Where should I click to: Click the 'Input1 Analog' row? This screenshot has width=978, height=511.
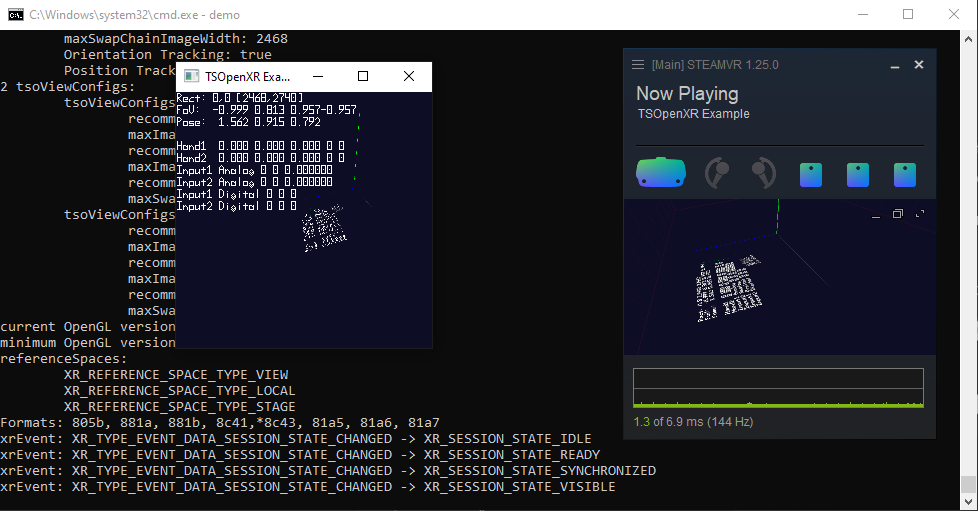tap(254, 170)
